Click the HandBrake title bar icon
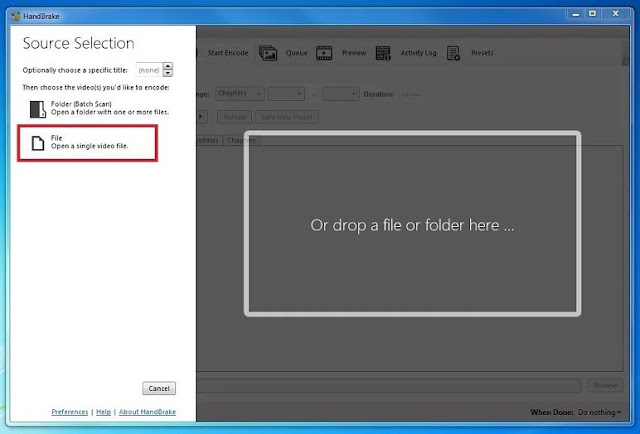Screen dimensions: 640x434 click(x=16, y=16)
